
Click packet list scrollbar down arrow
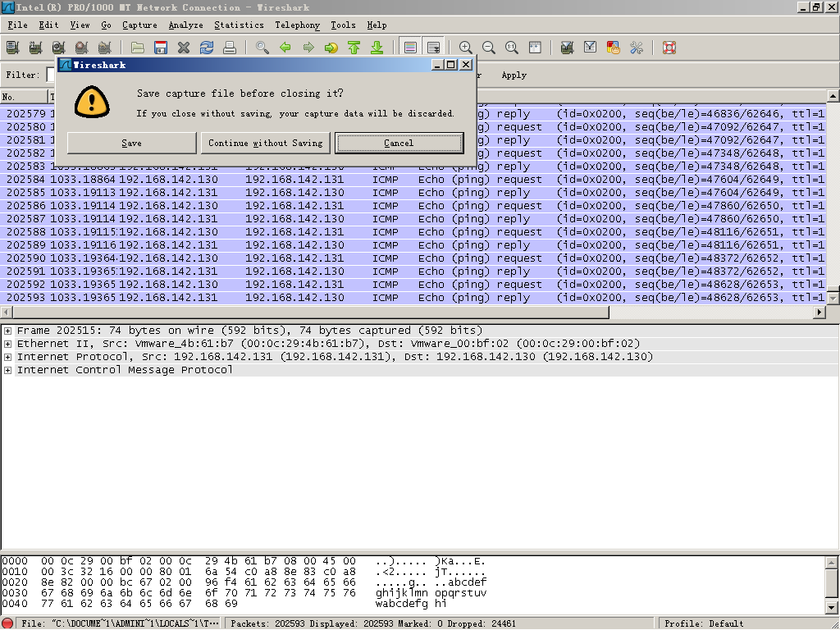click(833, 297)
